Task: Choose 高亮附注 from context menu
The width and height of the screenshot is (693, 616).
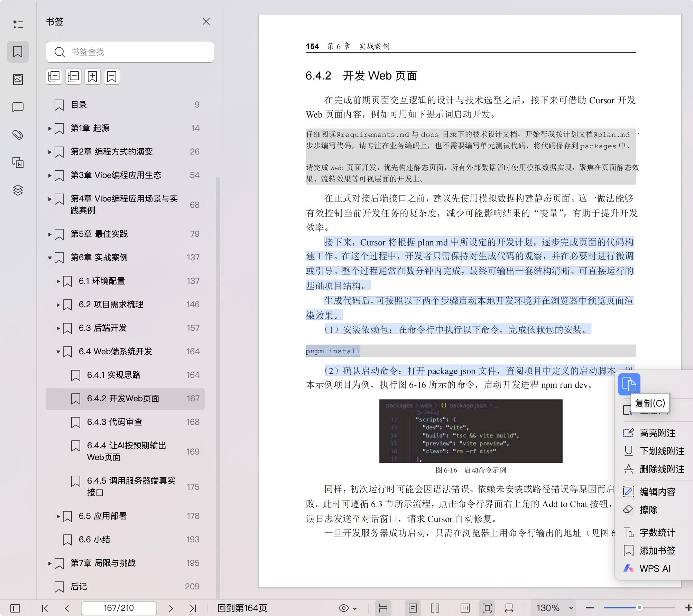Action: (657, 433)
